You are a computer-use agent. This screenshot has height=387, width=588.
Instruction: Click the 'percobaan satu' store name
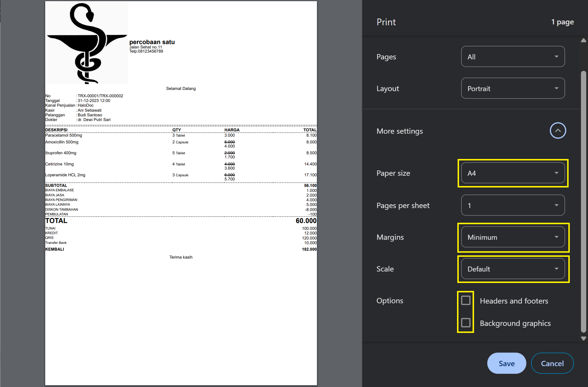[x=152, y=42]
